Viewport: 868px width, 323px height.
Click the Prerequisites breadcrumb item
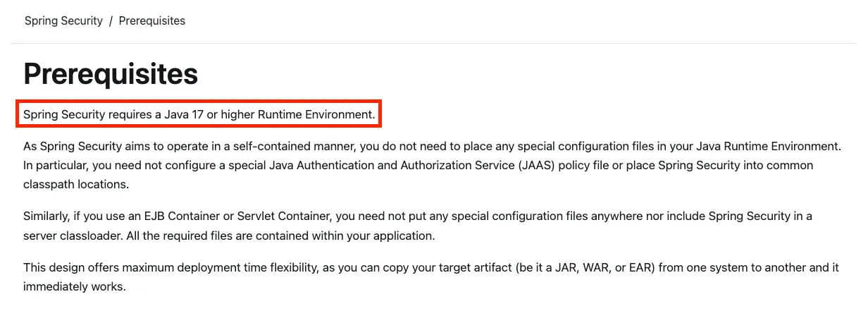tap(152, 20)
